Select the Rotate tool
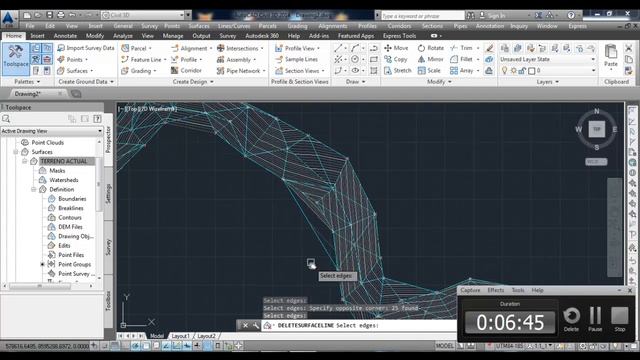Screen dimensions: 640x360 [430, 48]
